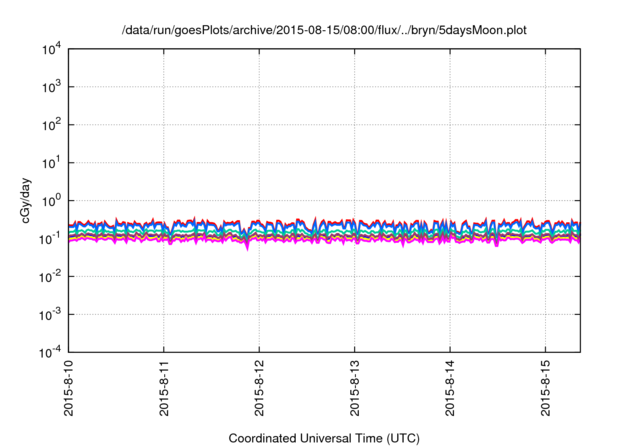Click the 10^-2 y-axis tick label
The image size is (640, 448).
50,277
